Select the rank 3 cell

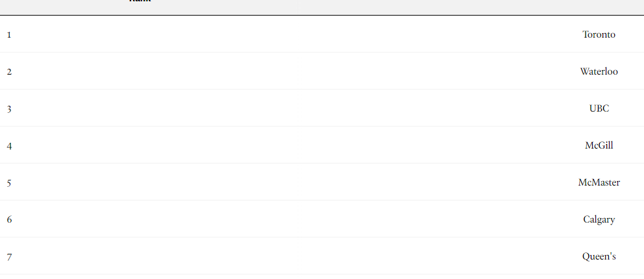[9, 109]
